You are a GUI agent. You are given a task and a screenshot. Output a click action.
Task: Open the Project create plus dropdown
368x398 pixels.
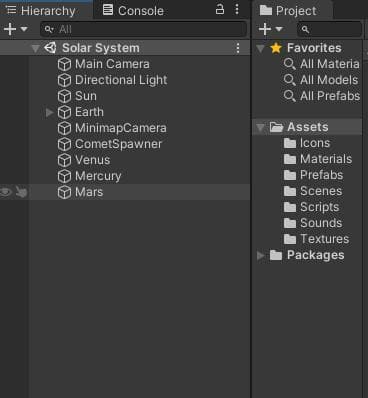pyautogui.click(x=270, y=29)
